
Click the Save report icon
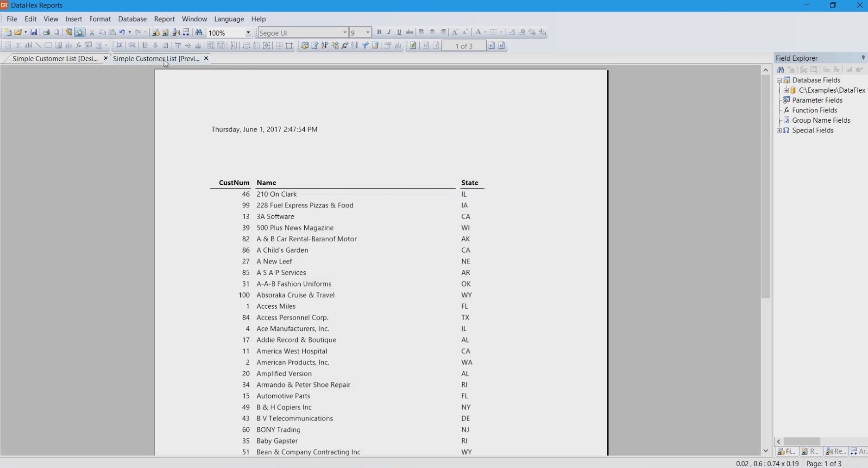point(34,32)
